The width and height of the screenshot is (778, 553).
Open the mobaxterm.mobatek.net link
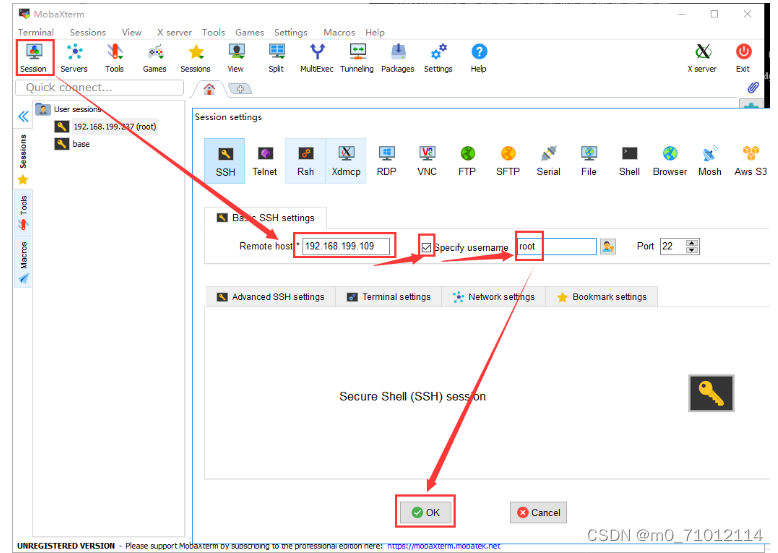(444, 546)
